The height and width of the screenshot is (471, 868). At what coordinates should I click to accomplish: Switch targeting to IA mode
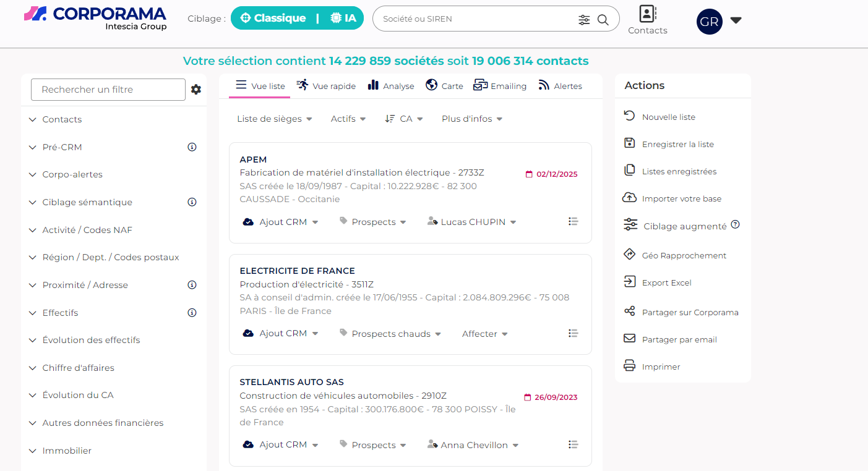pos(343,18)
